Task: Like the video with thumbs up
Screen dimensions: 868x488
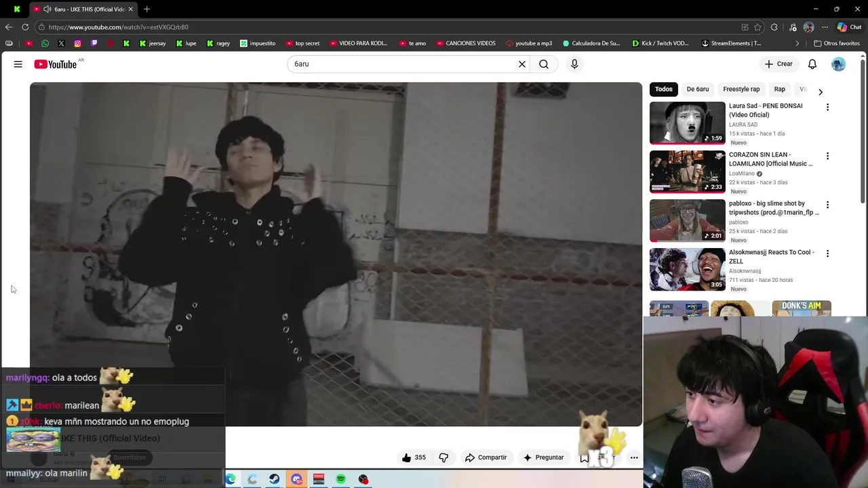Action: point(414,457)
